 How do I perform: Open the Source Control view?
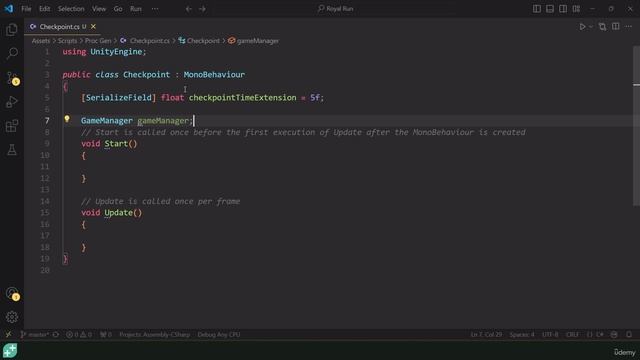pos(12,78)
